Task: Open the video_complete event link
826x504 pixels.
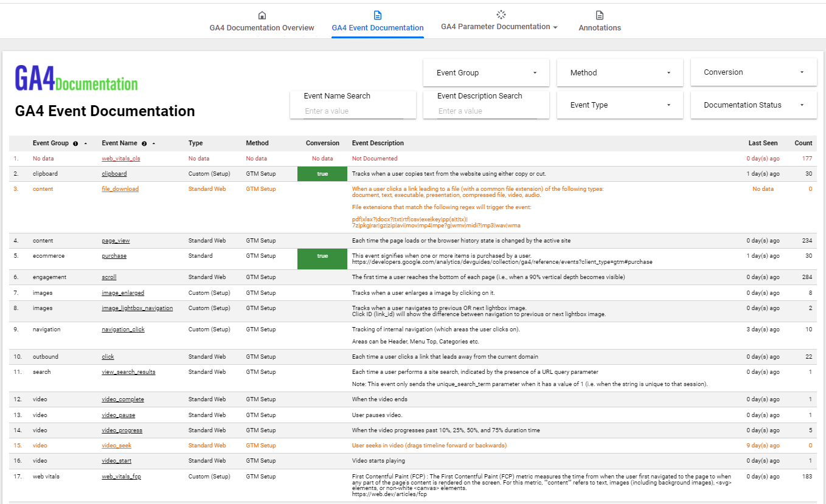Action: (123, 399)
